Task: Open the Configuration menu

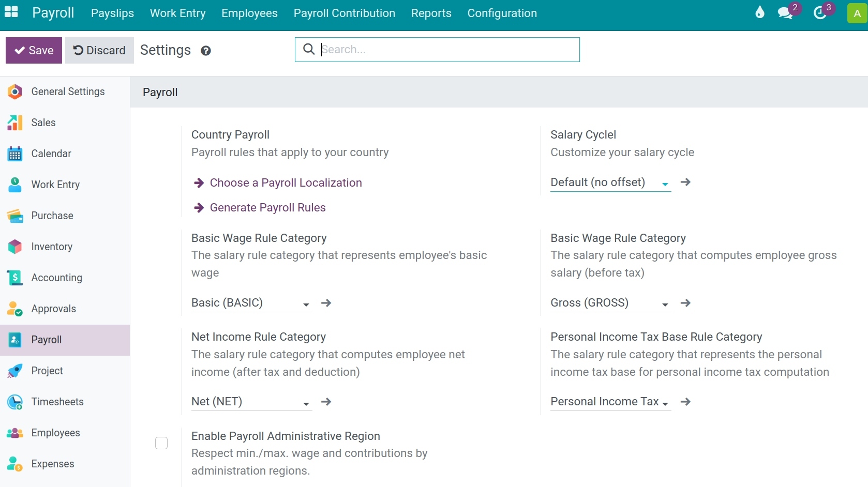Action: (502, 13)
